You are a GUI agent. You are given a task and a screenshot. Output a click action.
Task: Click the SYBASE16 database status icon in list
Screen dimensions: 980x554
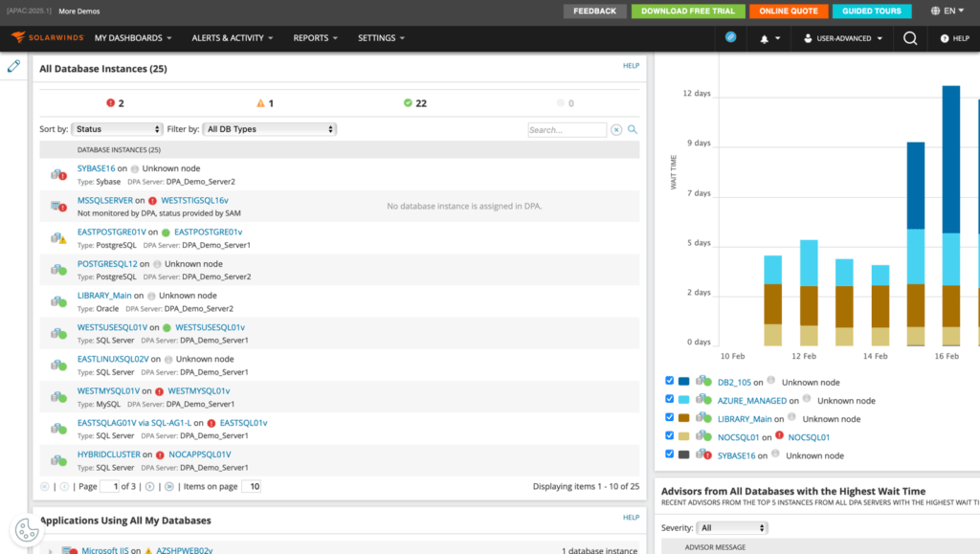(x=58, y=174)
